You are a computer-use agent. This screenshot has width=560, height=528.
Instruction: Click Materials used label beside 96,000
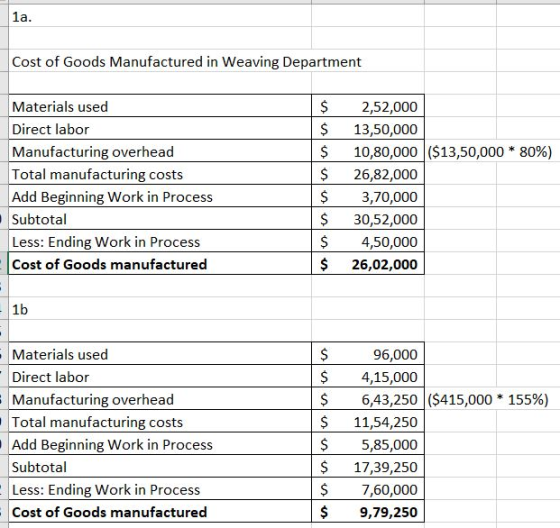[x=60, y=354]
